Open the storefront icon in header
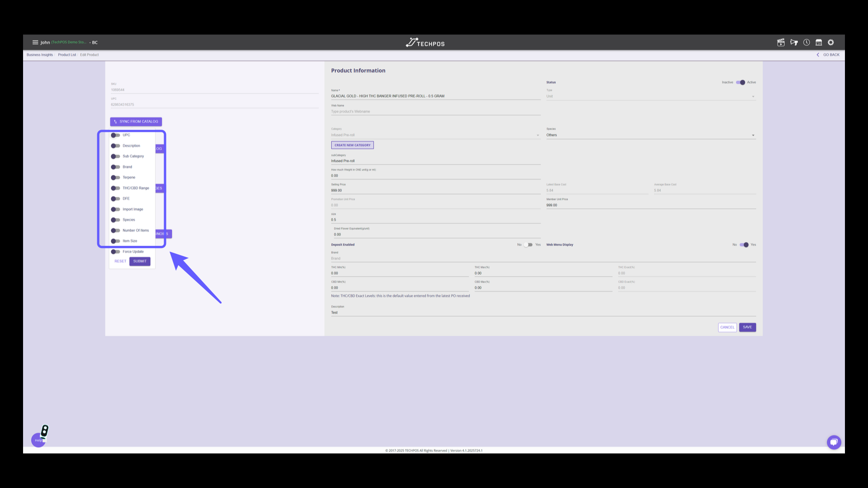Image resolution: width=868 pixels, height=488 pixels. 819,42
